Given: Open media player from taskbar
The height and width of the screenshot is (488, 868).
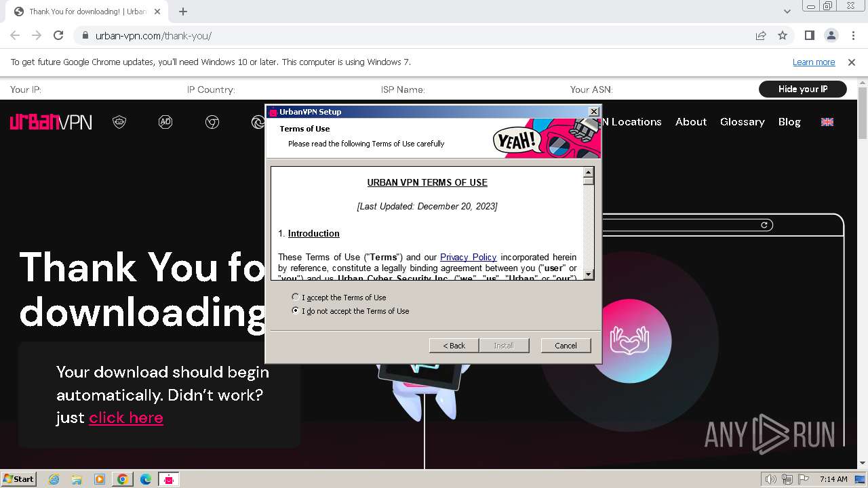Looking at the screenshot, I should [100, 479].
